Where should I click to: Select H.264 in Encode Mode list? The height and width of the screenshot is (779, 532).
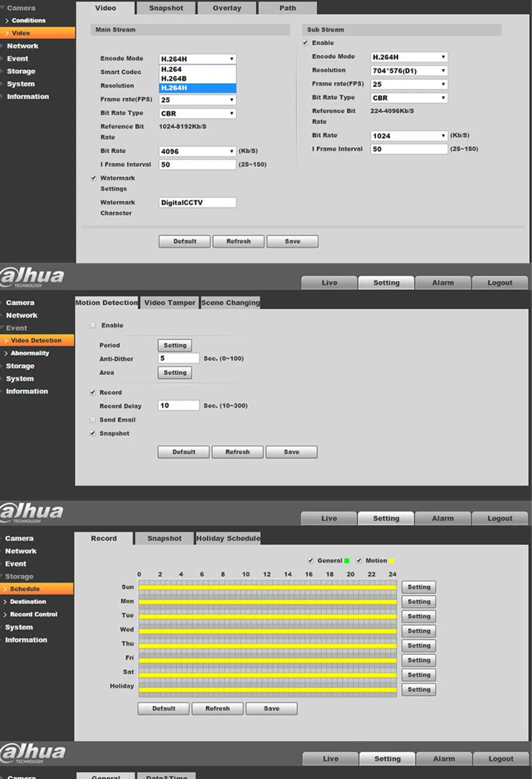(197, 69)
